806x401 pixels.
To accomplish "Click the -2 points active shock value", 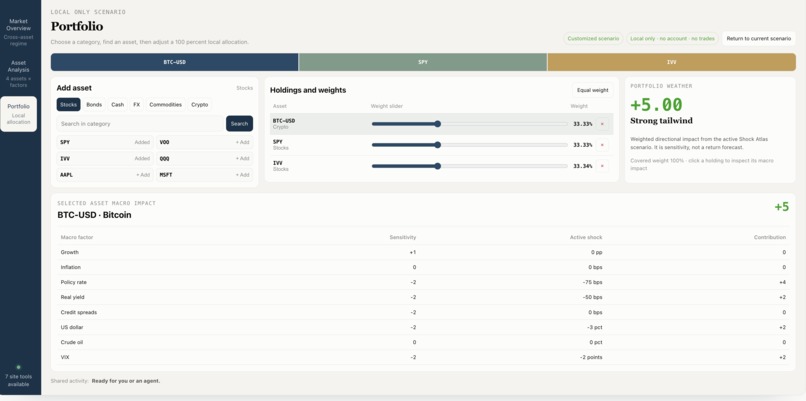I will [590, 357].
